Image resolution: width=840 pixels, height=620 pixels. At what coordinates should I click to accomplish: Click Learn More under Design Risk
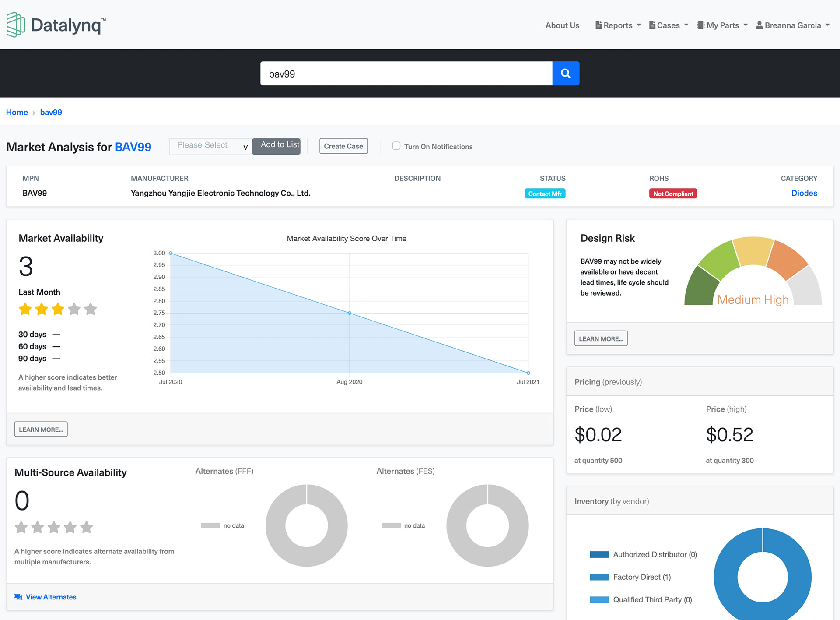coord(601,338)
